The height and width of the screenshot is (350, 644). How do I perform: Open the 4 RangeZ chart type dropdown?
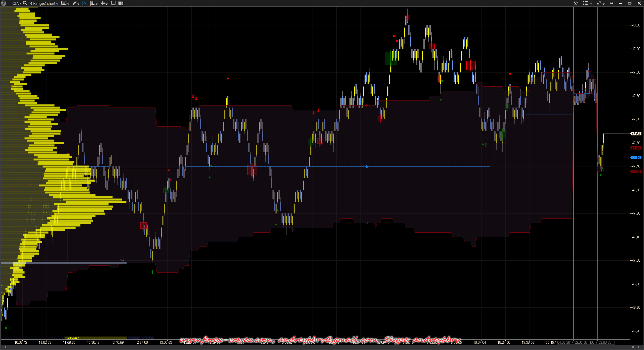44,4
